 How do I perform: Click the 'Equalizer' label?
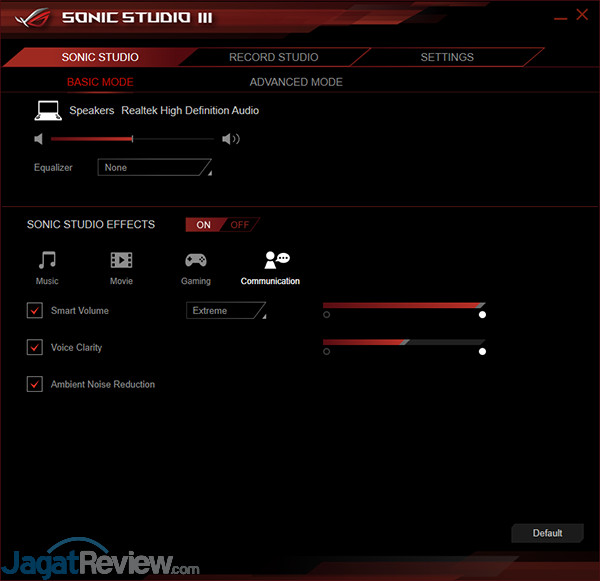53,168
